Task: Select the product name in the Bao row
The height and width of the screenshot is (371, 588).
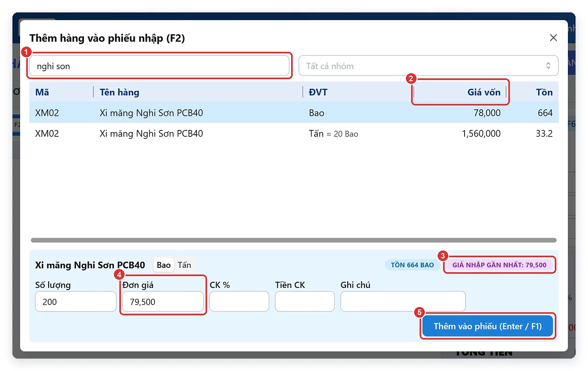Action: pos(151,113)
